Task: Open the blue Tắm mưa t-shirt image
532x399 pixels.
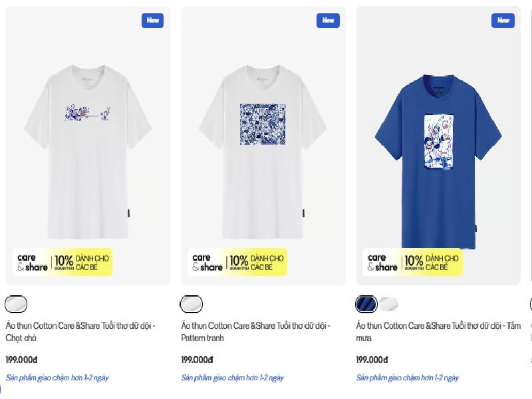Action: click(x=438, y=162)
